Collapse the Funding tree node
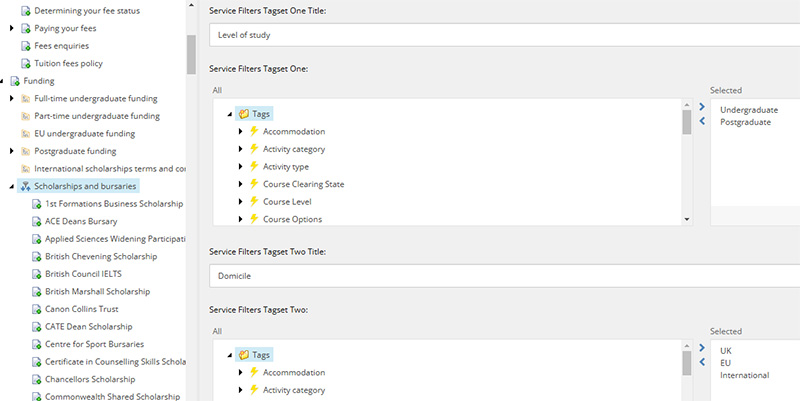The width and height of the screenshot is (800, 401). [2, 81]
